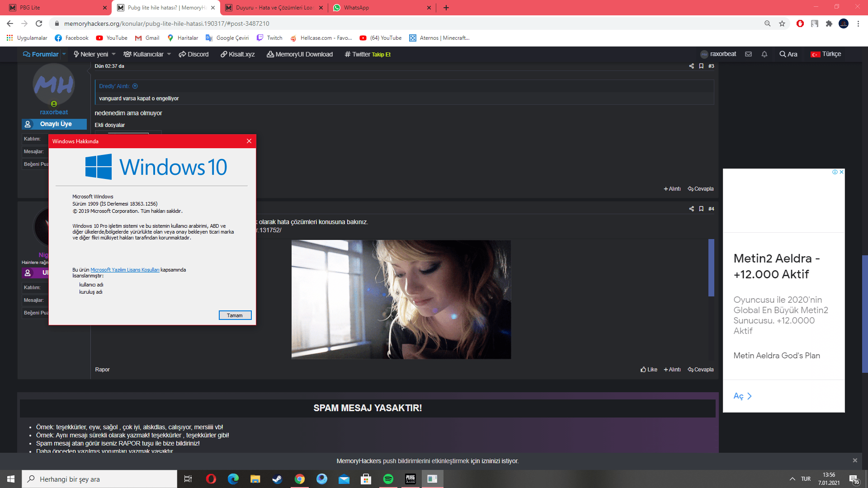868x488 pixels.
Task: Switch to WhatsApp tab
Action: (382, 8)
